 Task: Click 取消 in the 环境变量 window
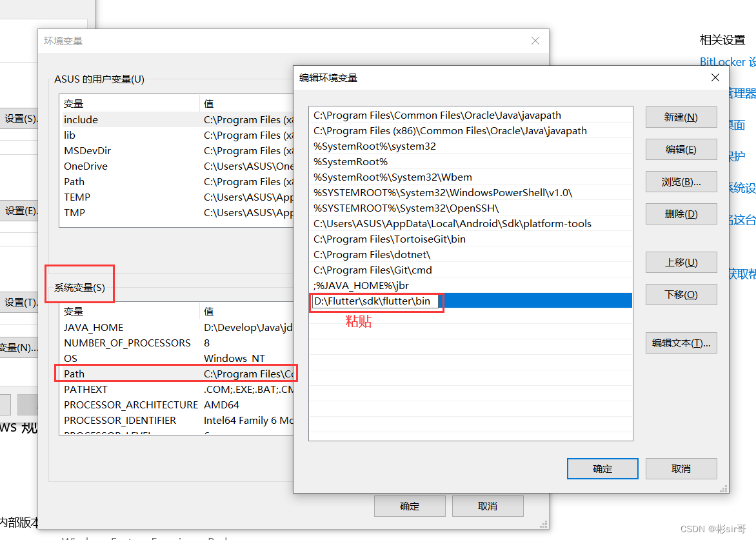pos(488,506)
